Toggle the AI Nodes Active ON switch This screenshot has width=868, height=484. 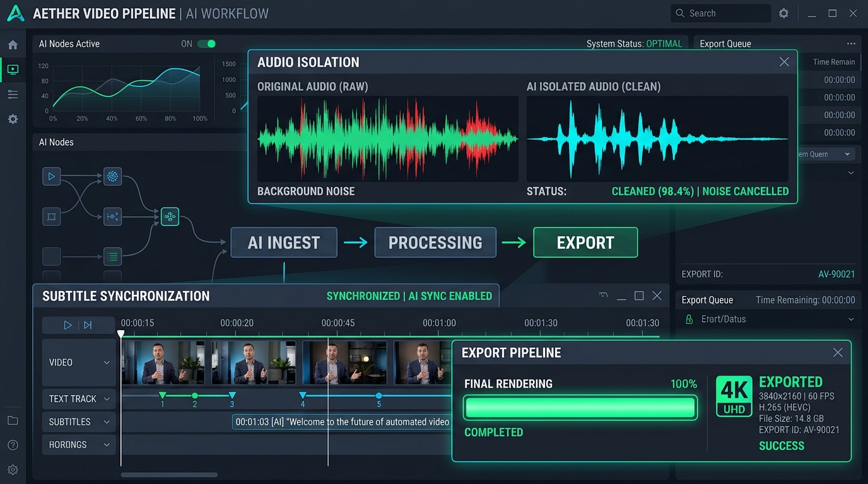pyautogui.click(x=206, y=44)
